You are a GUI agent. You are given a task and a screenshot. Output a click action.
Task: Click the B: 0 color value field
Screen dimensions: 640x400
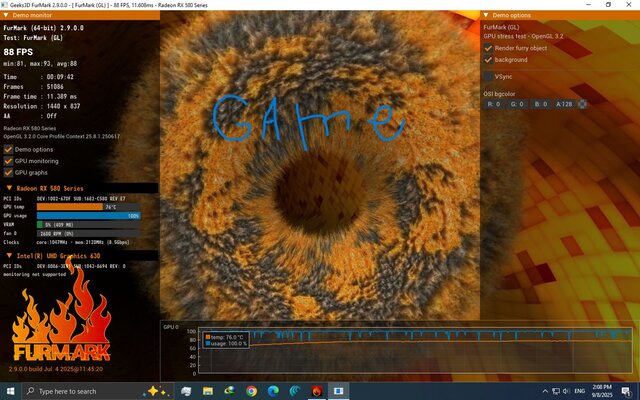coord(541,104)
